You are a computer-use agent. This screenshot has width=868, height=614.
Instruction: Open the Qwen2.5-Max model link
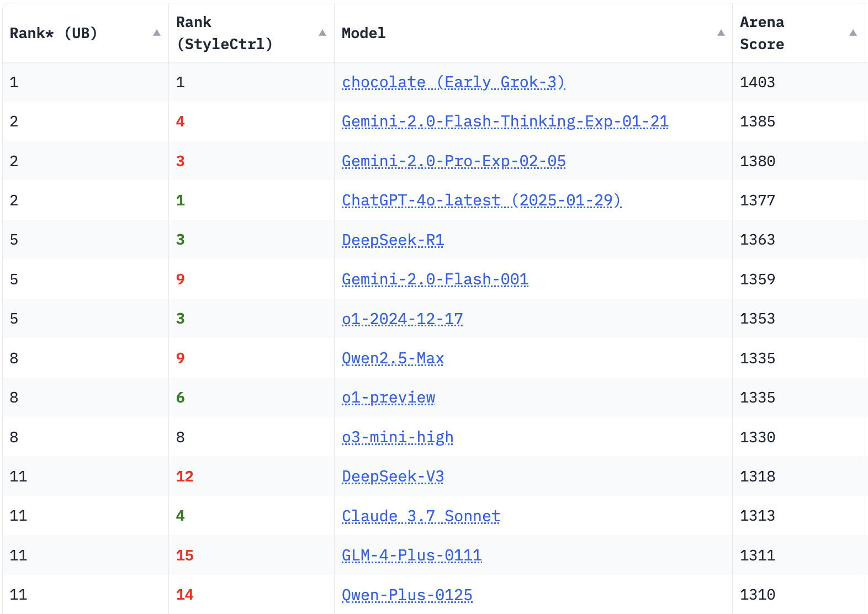click(x=393, y=358)
